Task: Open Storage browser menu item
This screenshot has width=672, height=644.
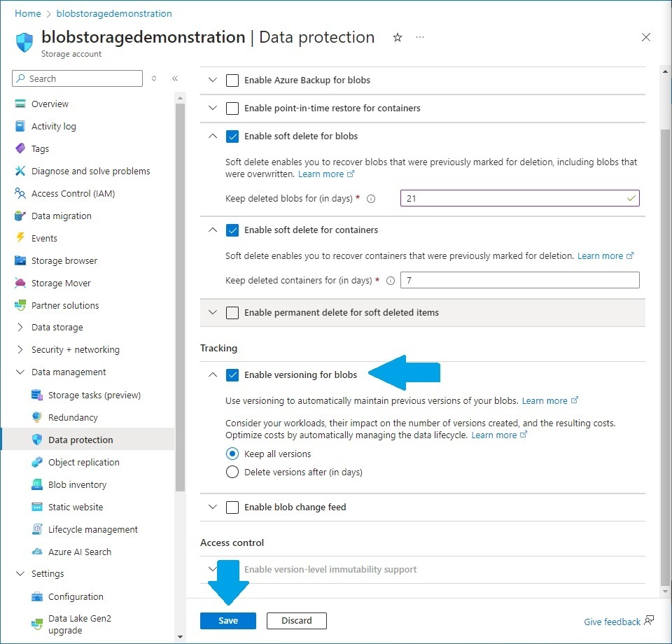Action: pos(64,260)
